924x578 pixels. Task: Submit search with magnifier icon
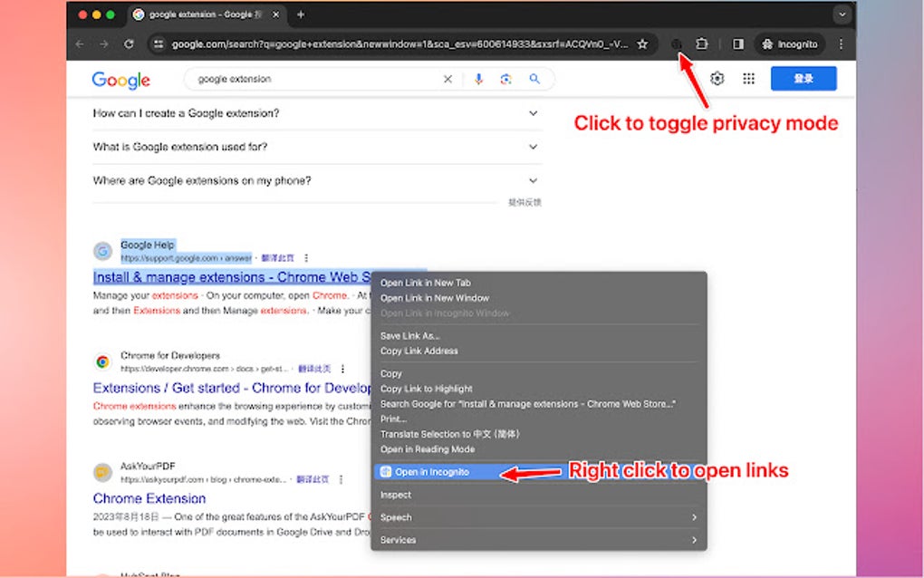pos(534,79)
